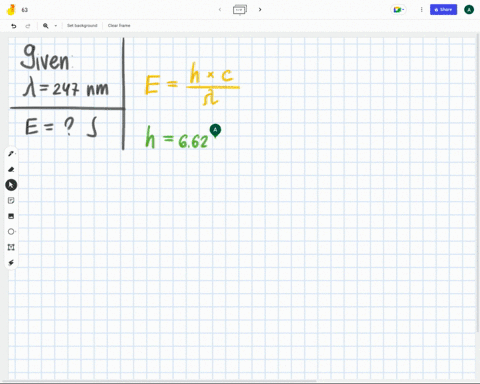Activate the Select arrow tool

click(x=11, y=185)
